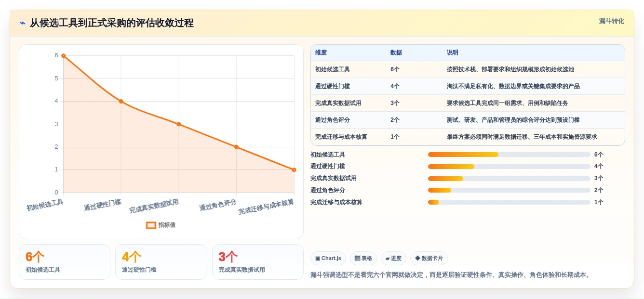Click the chart data point for 通过硬性门槛

121,101
